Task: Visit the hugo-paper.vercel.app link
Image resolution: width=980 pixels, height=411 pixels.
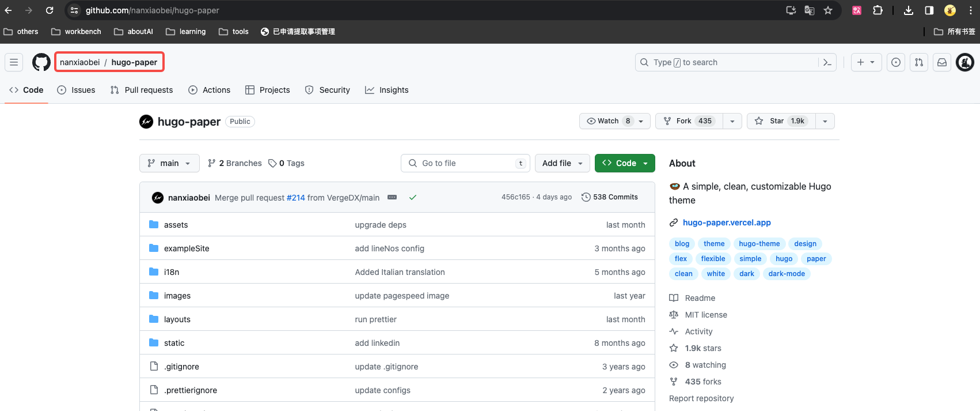Action: (727, 223)
